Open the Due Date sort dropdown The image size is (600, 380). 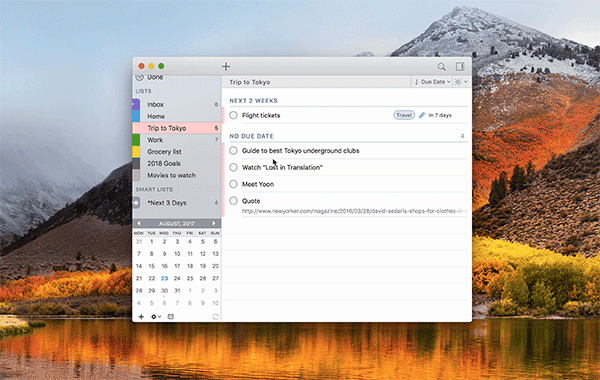[x=432, y=82]
